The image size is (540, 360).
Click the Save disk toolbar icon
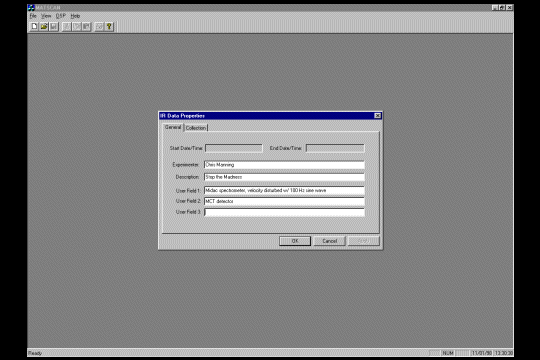point(53,27)
